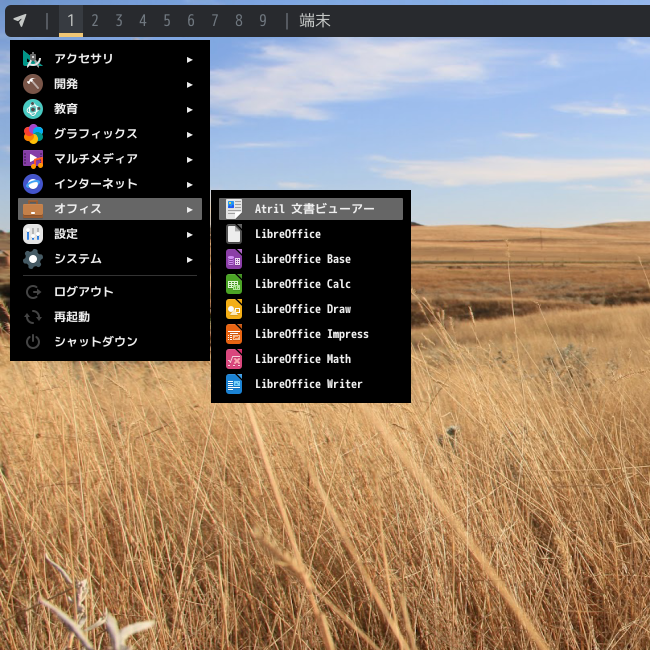This screenshot has width=650, height=650.
Task: Launch Atril 文書ビューアー
Action: click(x=311, y=209)
